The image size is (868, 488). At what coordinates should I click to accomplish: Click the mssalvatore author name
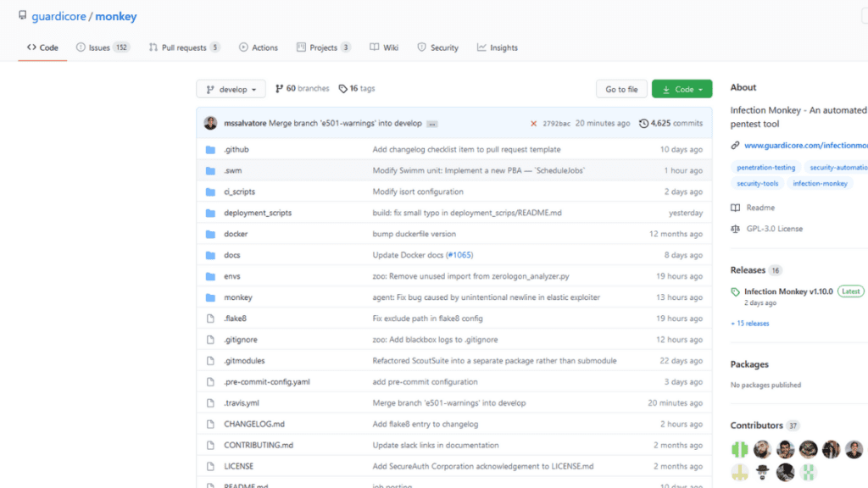click(245, 124)
